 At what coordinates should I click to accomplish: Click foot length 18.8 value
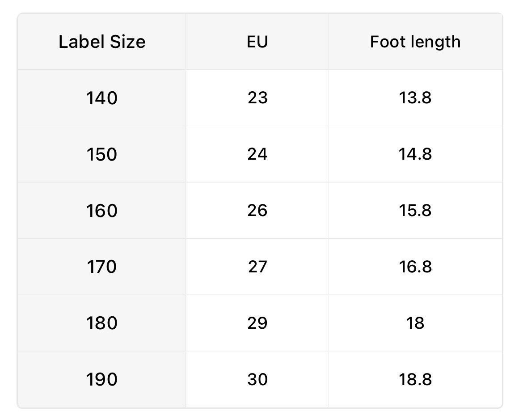point(415,379)
